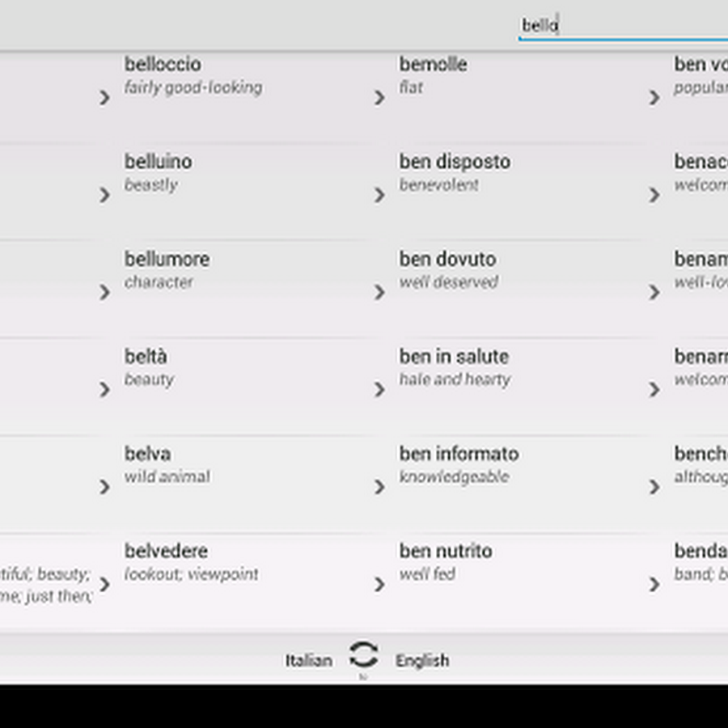This screenshot has width=728, height=728.
Task: Focus the search field containing bello
Action: click(x=623, y=26)
